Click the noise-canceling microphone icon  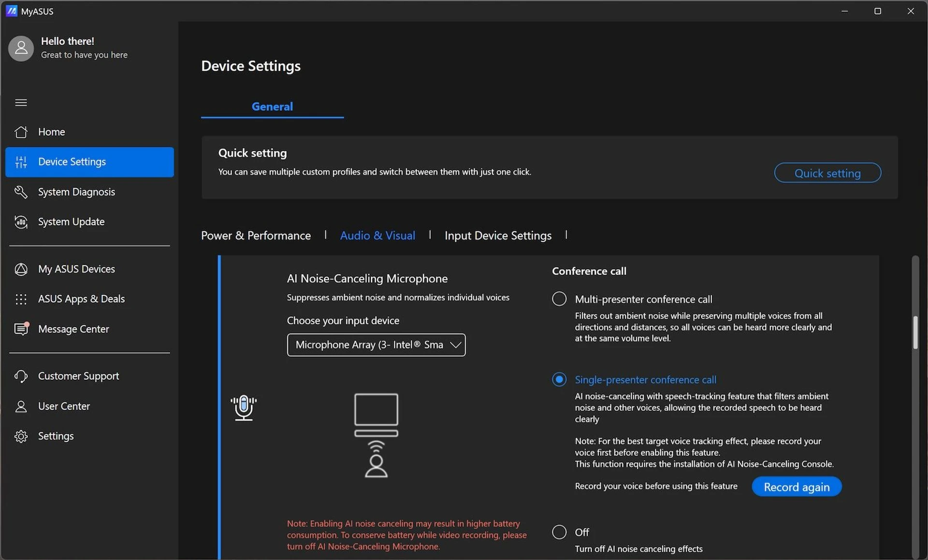(x=244, y=408)
